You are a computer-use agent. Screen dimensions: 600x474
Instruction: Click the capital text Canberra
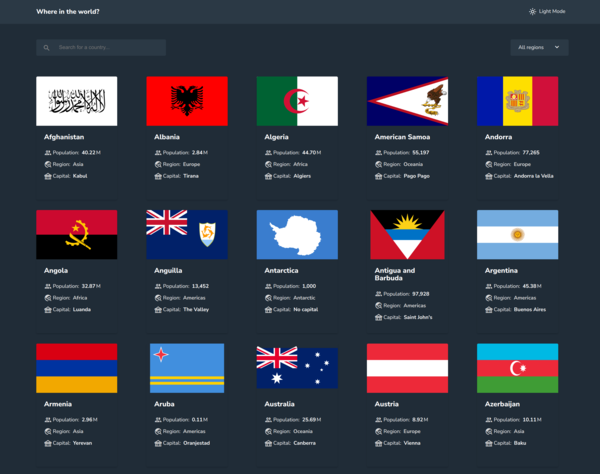pos(305,443)
